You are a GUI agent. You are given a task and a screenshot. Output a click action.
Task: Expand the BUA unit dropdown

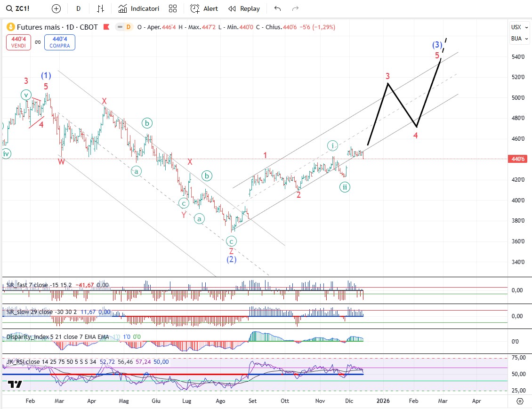pyautogui.click(x=516, y=39)
